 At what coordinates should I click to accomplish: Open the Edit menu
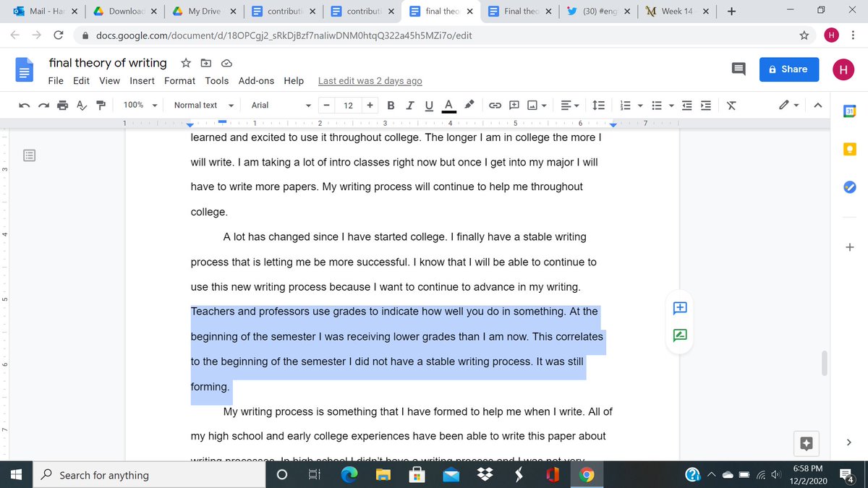[81, 81]
